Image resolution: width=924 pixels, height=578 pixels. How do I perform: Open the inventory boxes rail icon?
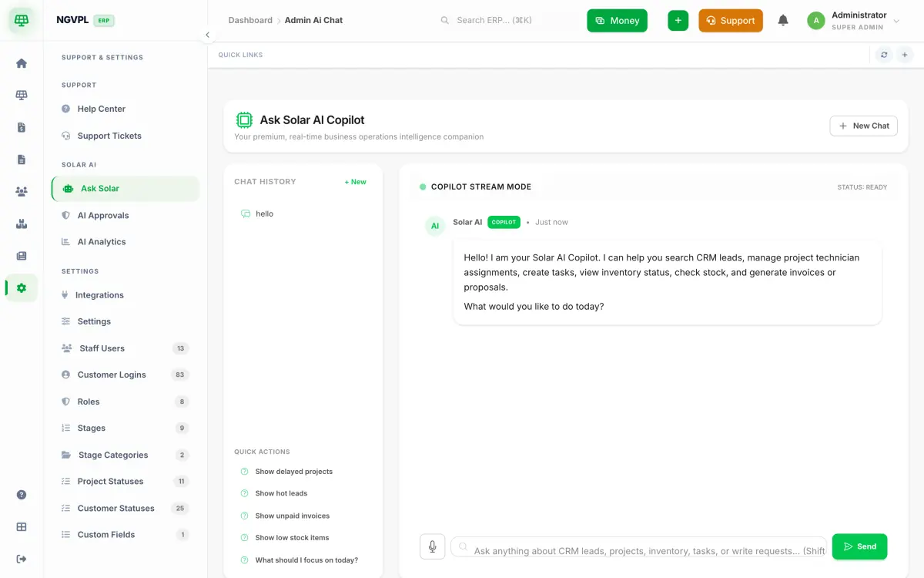(x=22, y=224)
